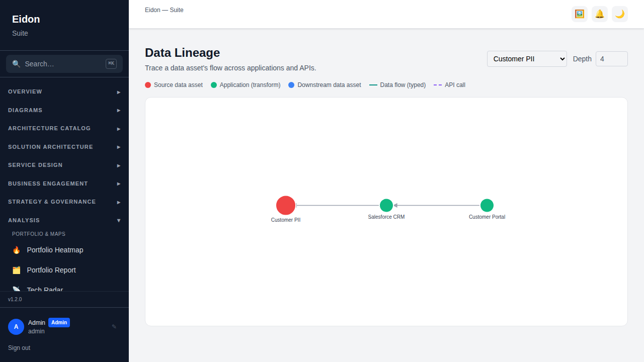
Task: Click the edge between Salesforce CRM and Customer Portal
Action: click(x=437, y=205)
